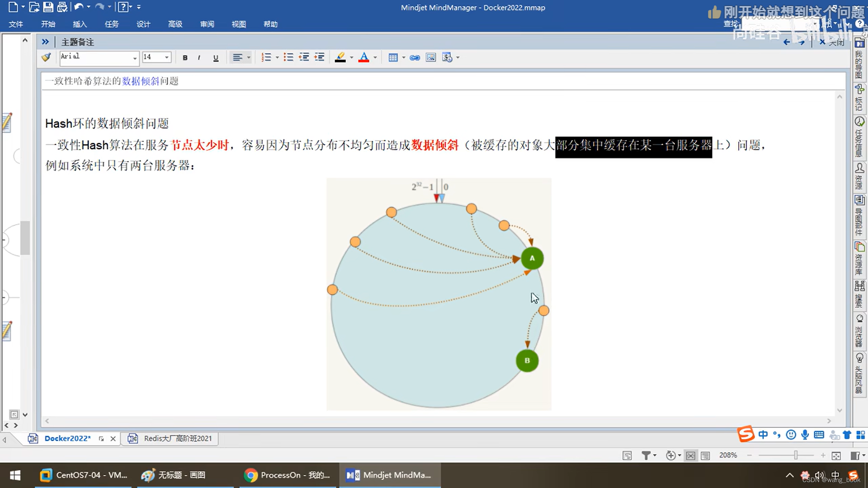Click the 数据倾斜 link in the notes title
This screenshot has width=868, height=488.
click(140, 81)
